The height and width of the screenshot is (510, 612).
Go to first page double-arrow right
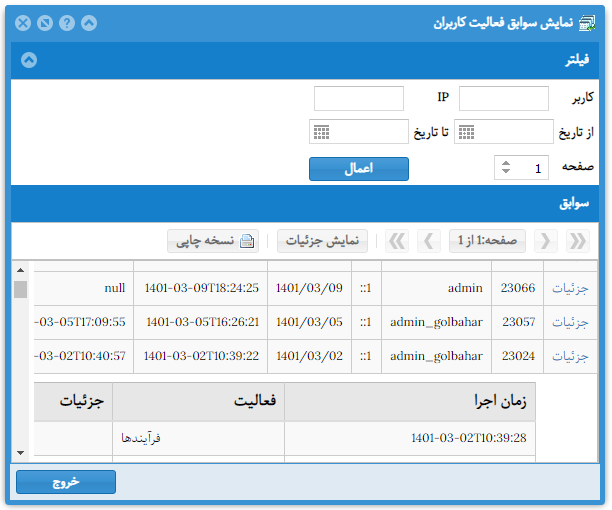pos(578,241)
